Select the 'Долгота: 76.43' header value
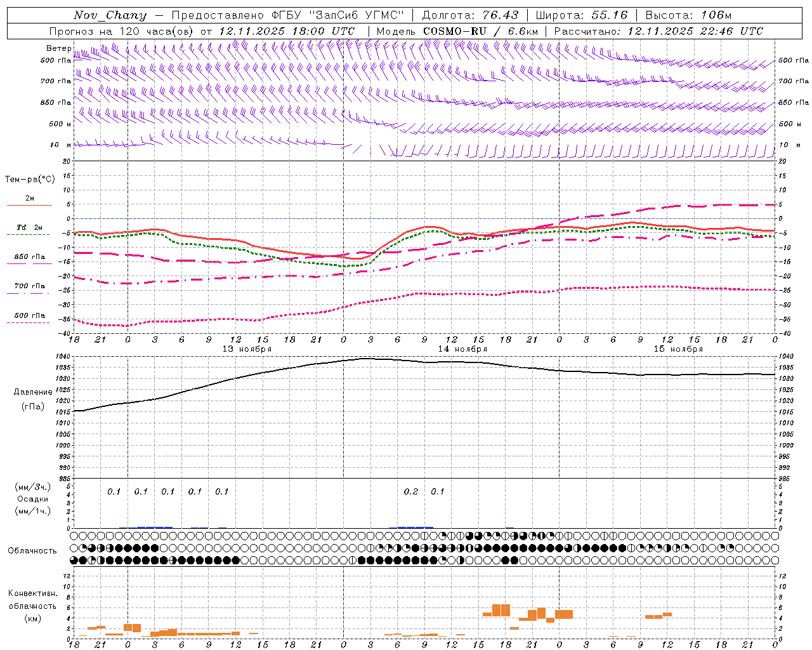This screenshot has height=650, width=812. pos(470,15)
